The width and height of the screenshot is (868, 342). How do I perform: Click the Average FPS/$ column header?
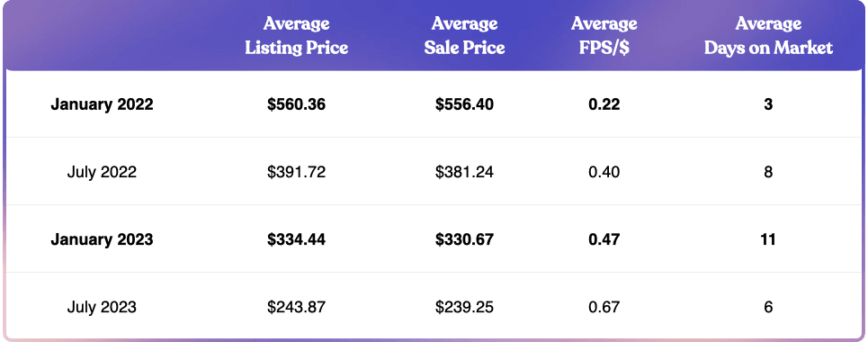(604, 36)
